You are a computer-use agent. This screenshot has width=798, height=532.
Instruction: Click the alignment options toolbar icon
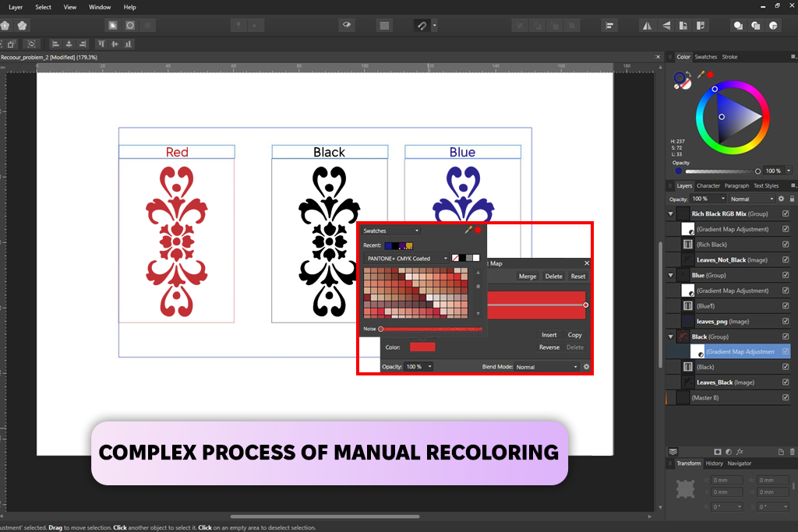(x=609, y=26)
